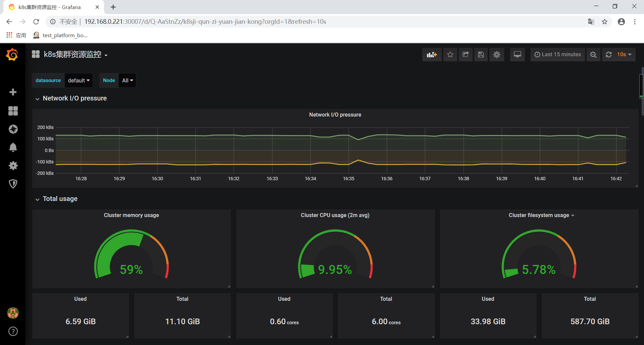Save the dashboard
Viewport: 644px width, 345px height.
[x=481, y=54]
